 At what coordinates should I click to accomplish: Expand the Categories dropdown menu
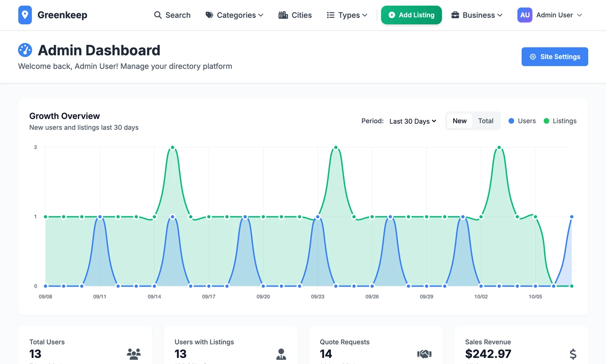coord(234,15)
